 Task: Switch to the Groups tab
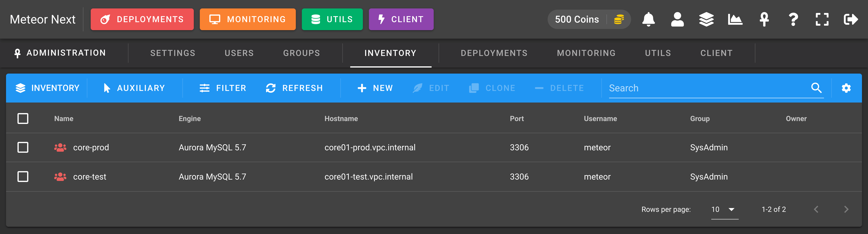302,53
